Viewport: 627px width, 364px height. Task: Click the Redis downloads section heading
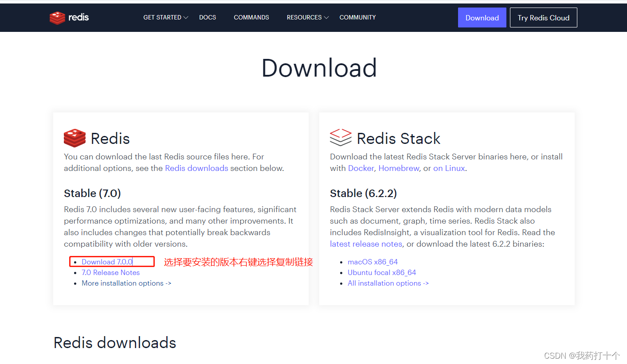(115, 343)
